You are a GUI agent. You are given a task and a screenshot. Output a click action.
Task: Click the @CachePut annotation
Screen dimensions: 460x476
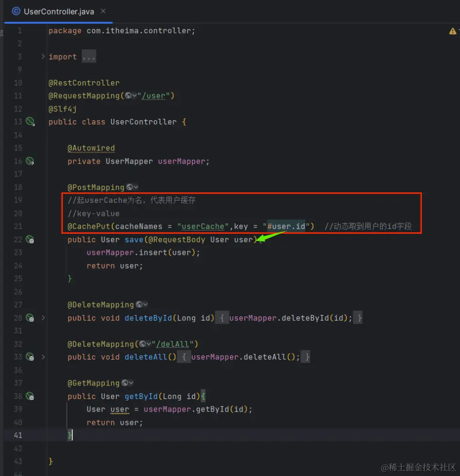click(89, 226)
